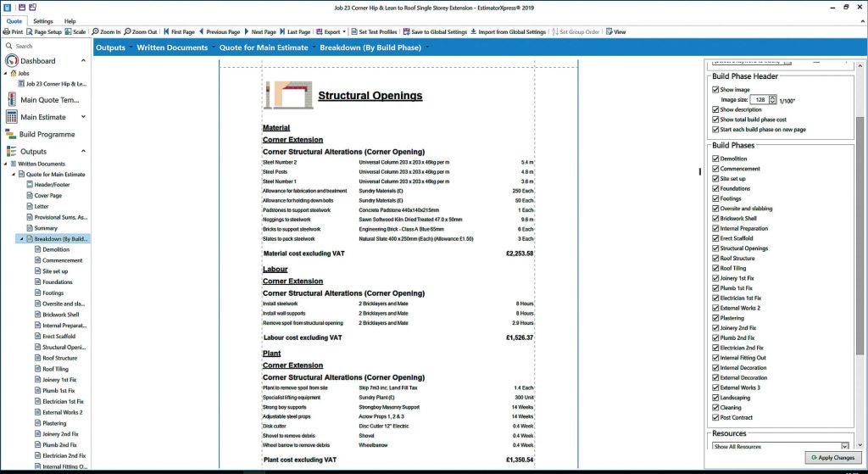Go to Next Page
The width and height of the screenshot is (868, 474).
tap(260, 31)
